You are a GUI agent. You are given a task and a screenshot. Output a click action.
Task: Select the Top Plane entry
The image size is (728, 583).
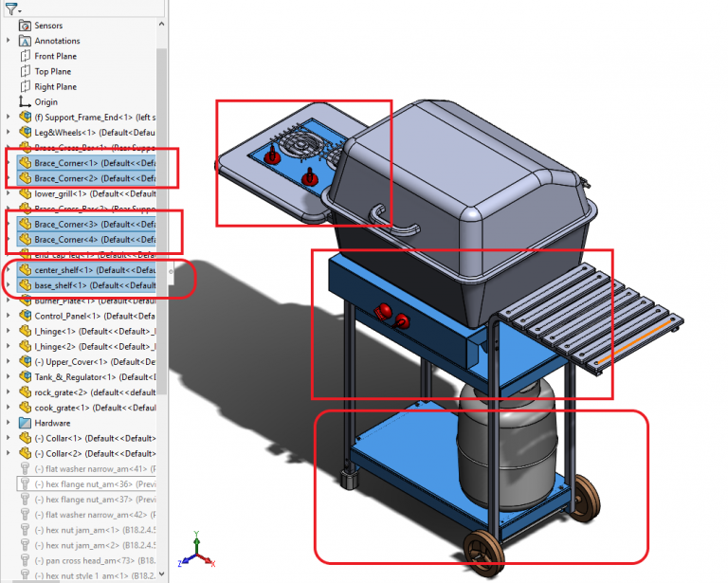pyautogui.click(x=54, y=71)
